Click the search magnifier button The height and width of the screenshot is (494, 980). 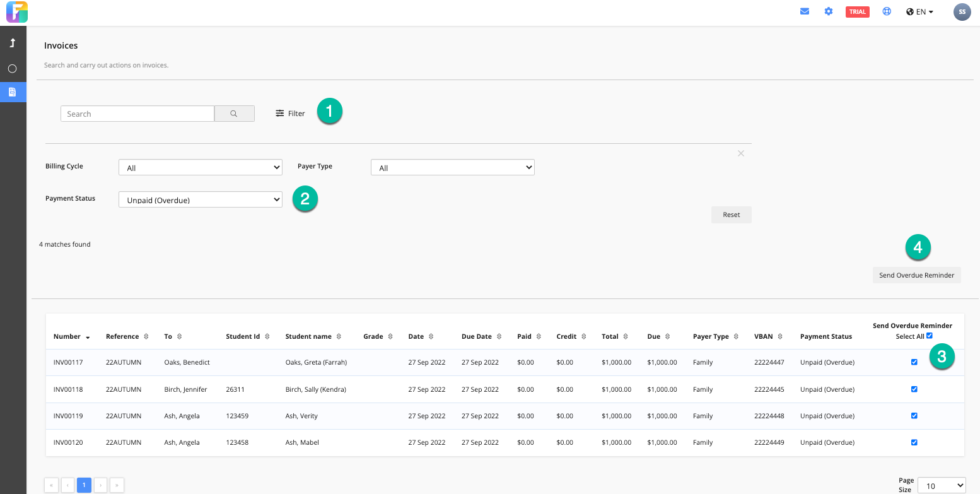click(x=234, y=114)
